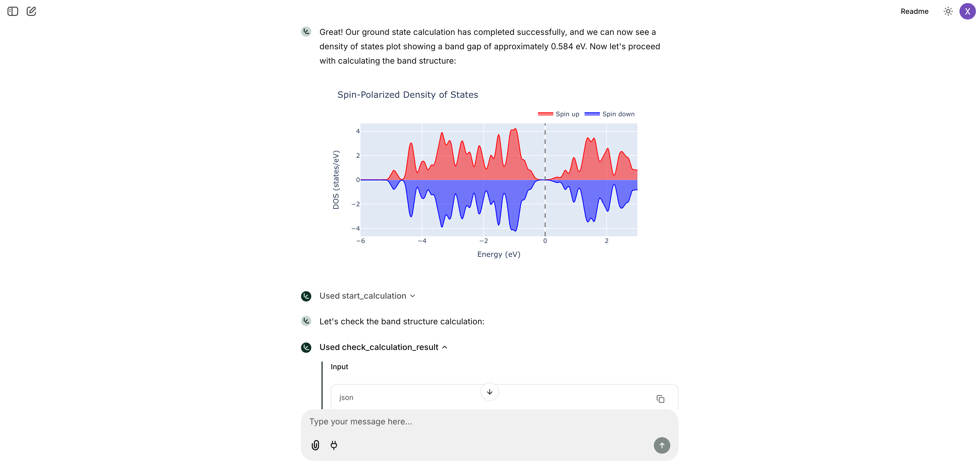Focus the message input field
This screenshot has width=980, height=468.
[x=489, y=422]
